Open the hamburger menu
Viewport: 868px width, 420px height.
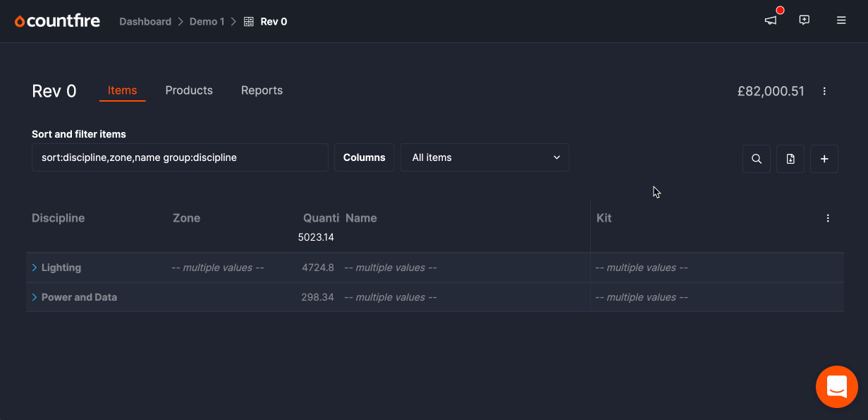tap(841, 20)
